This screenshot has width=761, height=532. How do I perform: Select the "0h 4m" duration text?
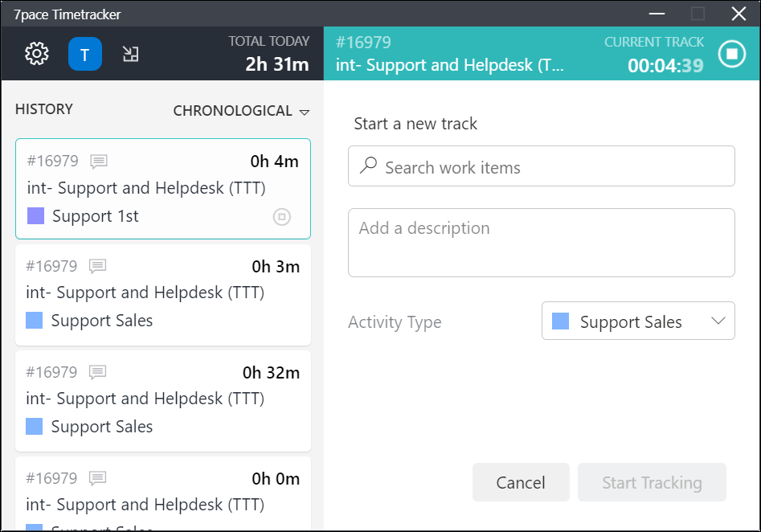pos(275,162)
